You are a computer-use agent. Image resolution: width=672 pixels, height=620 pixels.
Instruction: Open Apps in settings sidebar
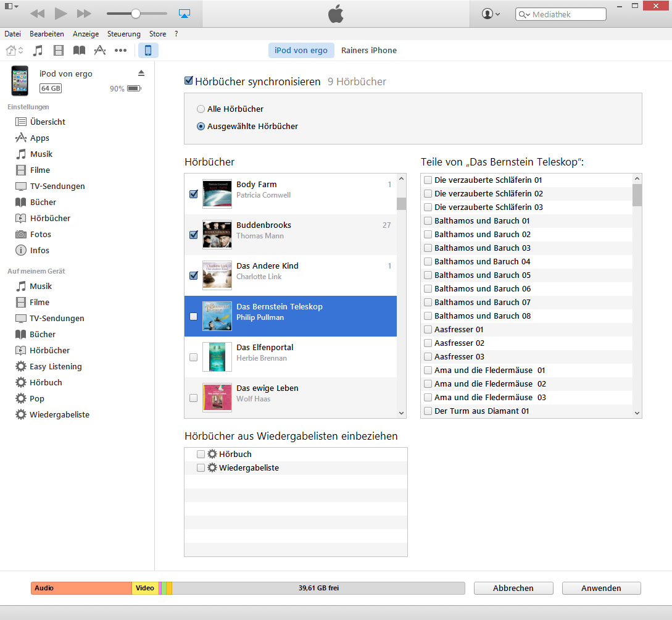(32, 138)
